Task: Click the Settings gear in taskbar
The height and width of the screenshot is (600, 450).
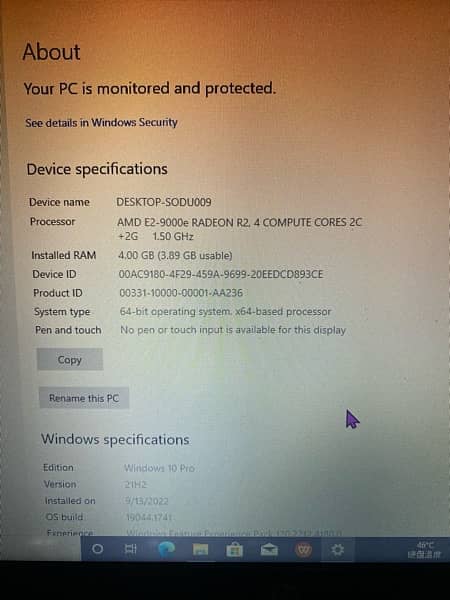Action: point(337,550)
